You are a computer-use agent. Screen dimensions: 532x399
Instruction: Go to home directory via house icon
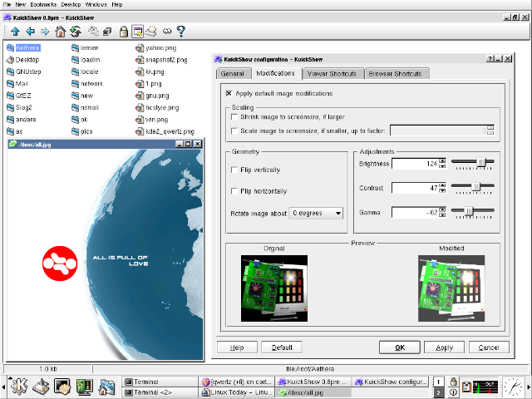pos(60,32)
